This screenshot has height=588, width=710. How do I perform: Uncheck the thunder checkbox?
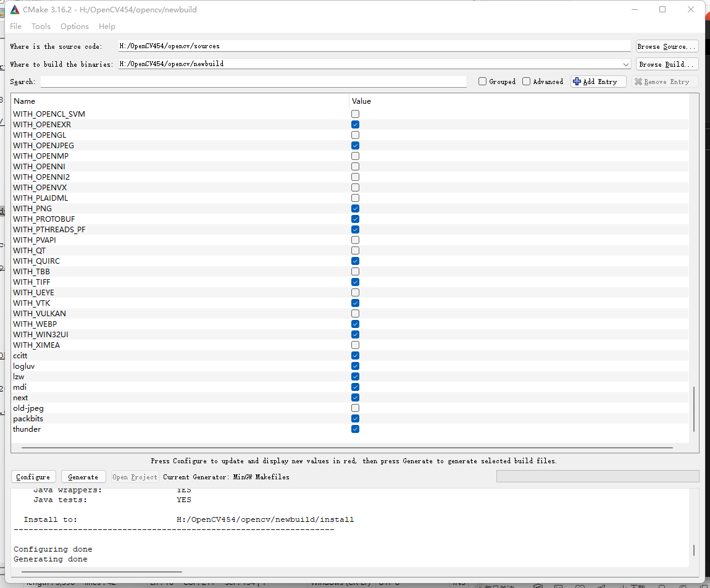pyautogui.click(x=356, y=429)
